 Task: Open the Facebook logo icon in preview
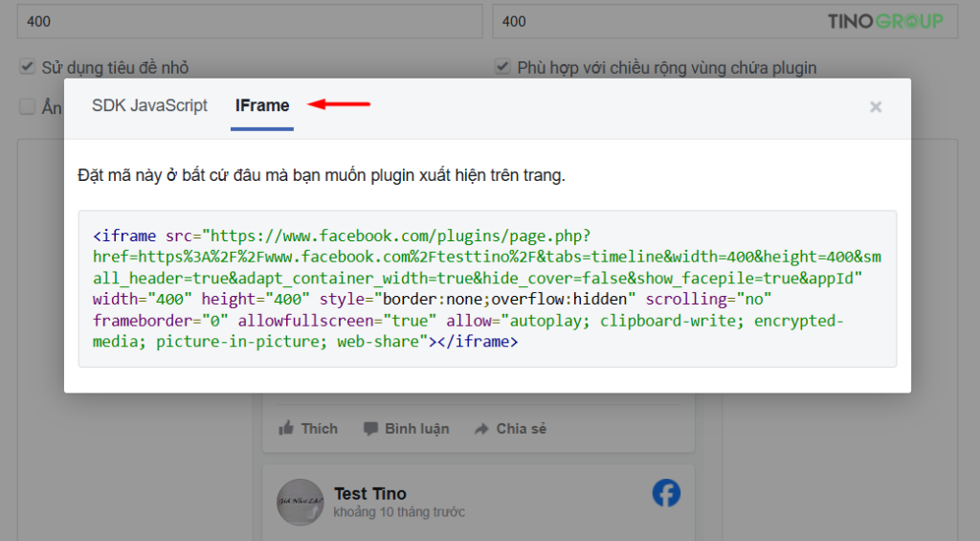tap(666, 493)
